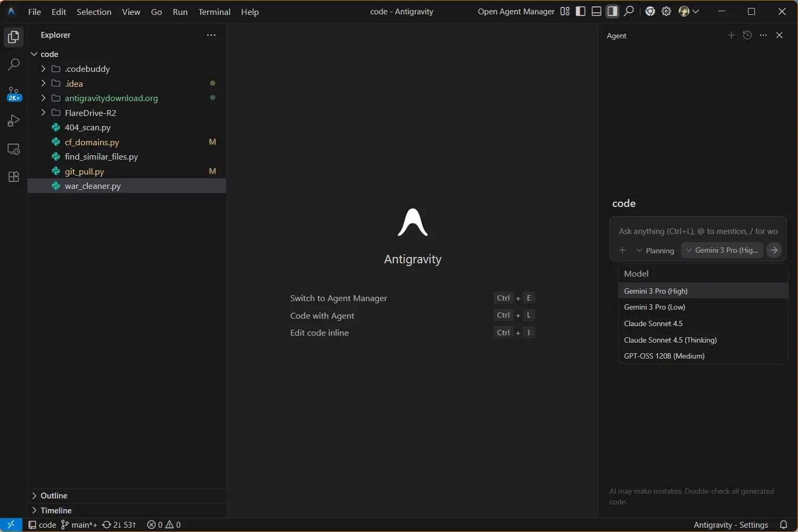Open the Run and Debug view
The width and height of the screenshot is (798, 532).
pyautogui.click(x=14, y=121)
